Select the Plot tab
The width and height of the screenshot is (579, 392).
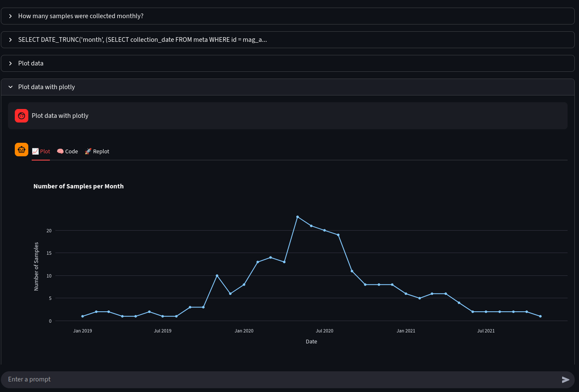pos(45,151)
